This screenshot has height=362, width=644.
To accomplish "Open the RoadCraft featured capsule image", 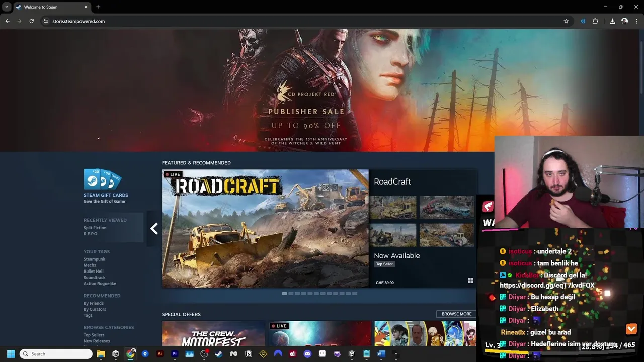I will pyautogui.click(x=265, y=229).
